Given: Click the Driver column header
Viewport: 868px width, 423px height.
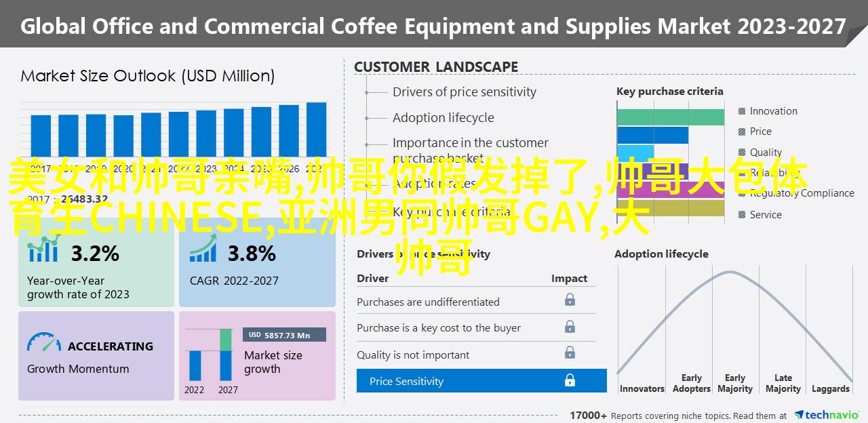Looking at the screenshot, I should point(373,279).
